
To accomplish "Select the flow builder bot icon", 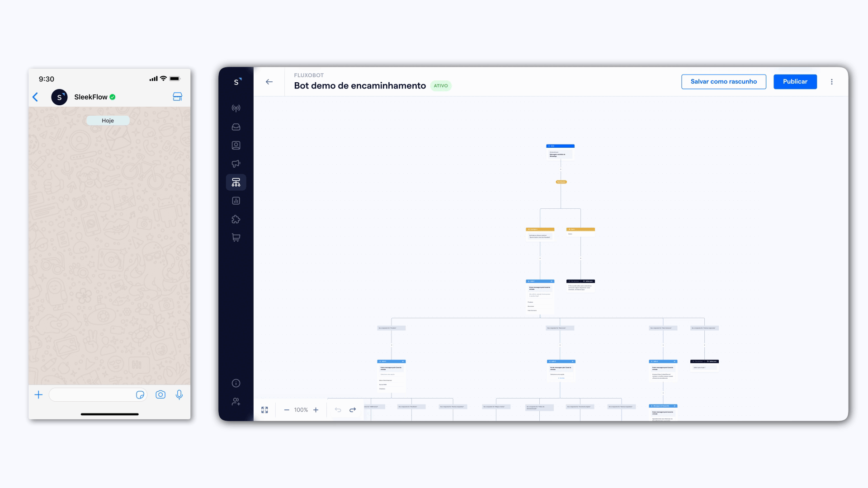I will pyautogui.click(x=237, y=183).
